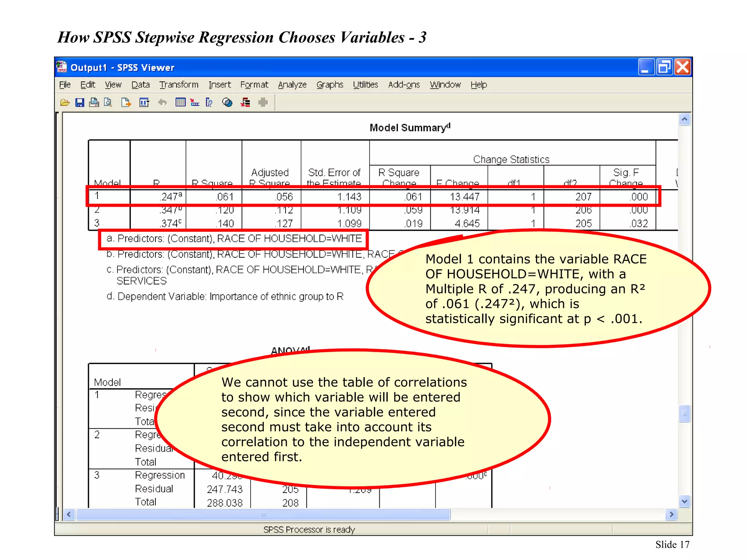Select ANOVA Model 3 Total df 208
The height and width of the screenshot is (560, 747).
point(290,503)
